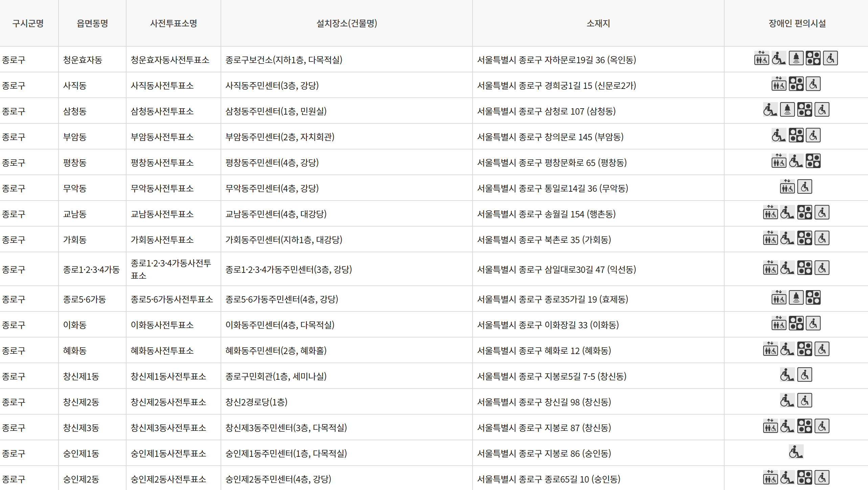Click the 사전투표소명 column header
Screen dimensions: 868x490
[173, 23]
